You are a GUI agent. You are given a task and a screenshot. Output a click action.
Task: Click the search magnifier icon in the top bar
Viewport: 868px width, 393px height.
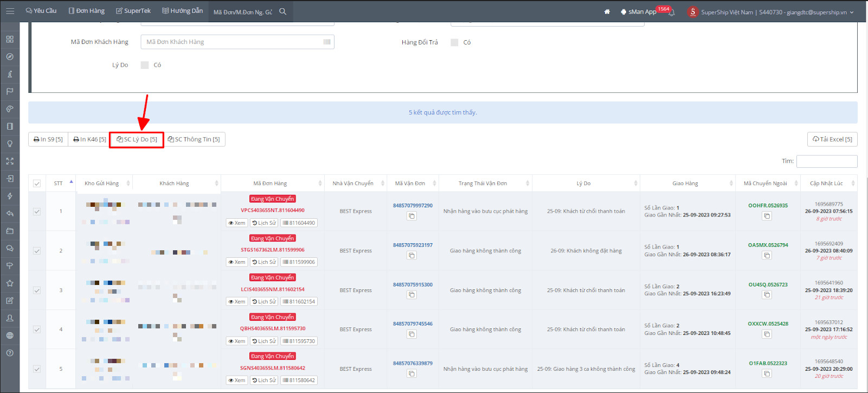(282, 11)
